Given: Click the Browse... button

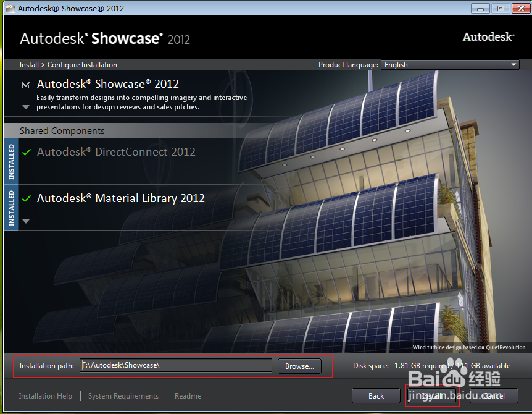Looking at the screenshot, I should (299, 366).
